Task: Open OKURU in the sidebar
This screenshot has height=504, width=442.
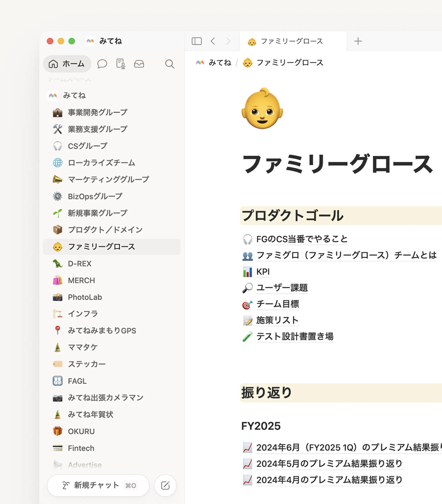Action: pos(112,431)
